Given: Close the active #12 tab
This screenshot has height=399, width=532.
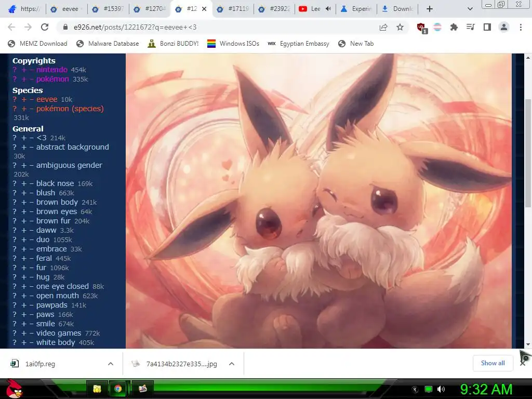Looking at the screenshot, I should click(x=204, y=9).
